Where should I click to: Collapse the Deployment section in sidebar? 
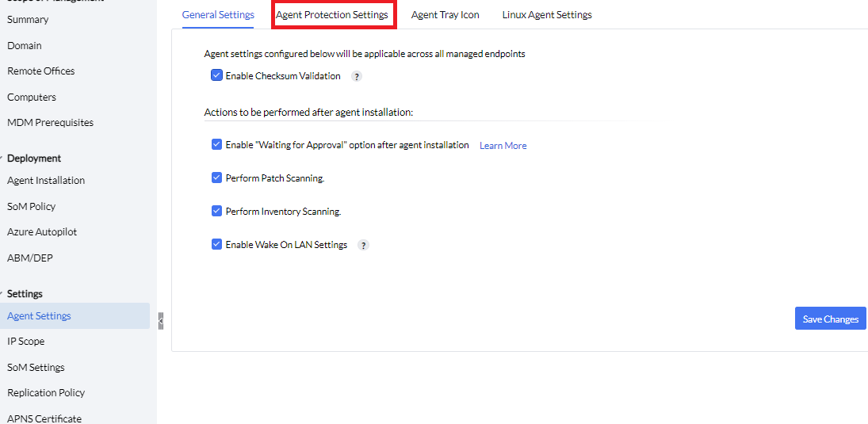[2, 159]
